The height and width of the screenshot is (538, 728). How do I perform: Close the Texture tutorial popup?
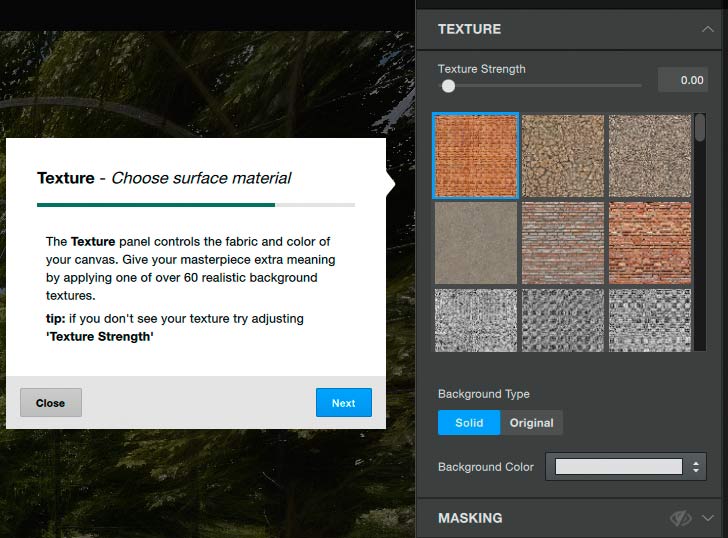pos(51,402)
